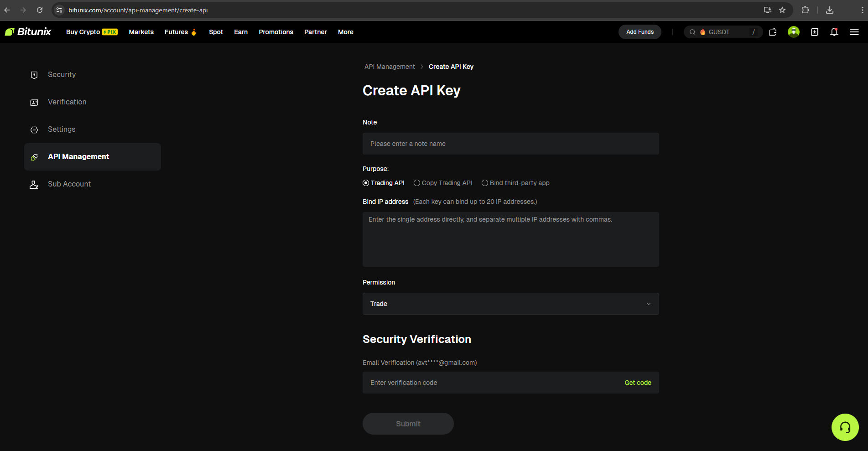Choose the Copy Trading API option

(x=416, y=182)
